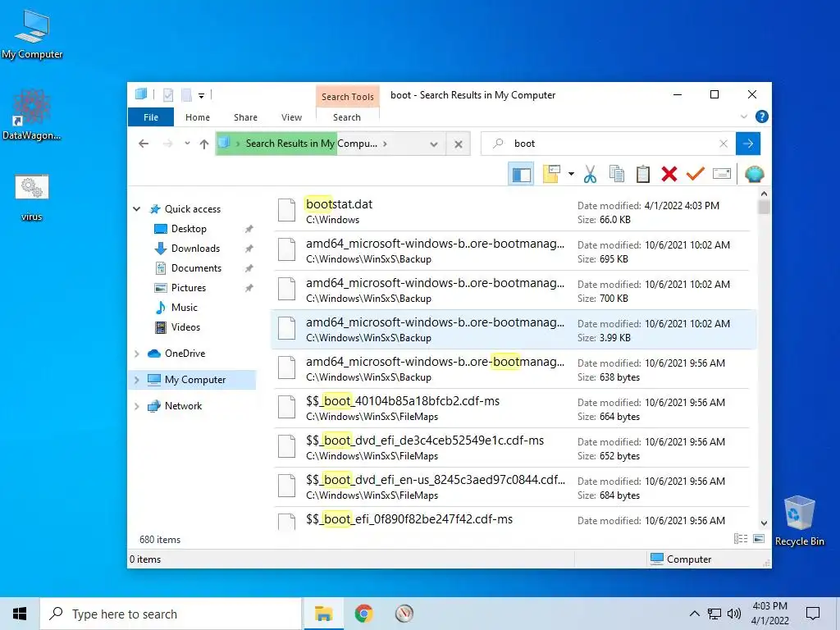Toggle the navigation pane layout icon

pyautogui.click(x=521, y=174)
